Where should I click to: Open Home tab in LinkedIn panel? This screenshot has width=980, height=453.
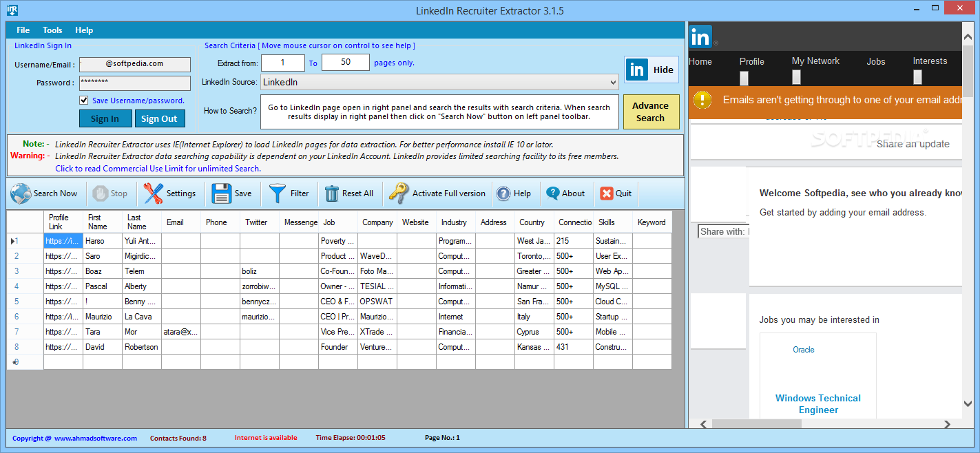700,61
